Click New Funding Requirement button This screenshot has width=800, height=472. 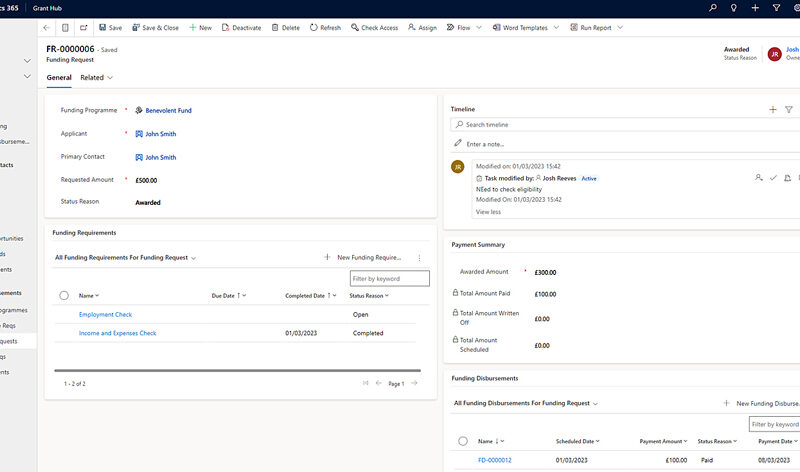tap(363, 258)
